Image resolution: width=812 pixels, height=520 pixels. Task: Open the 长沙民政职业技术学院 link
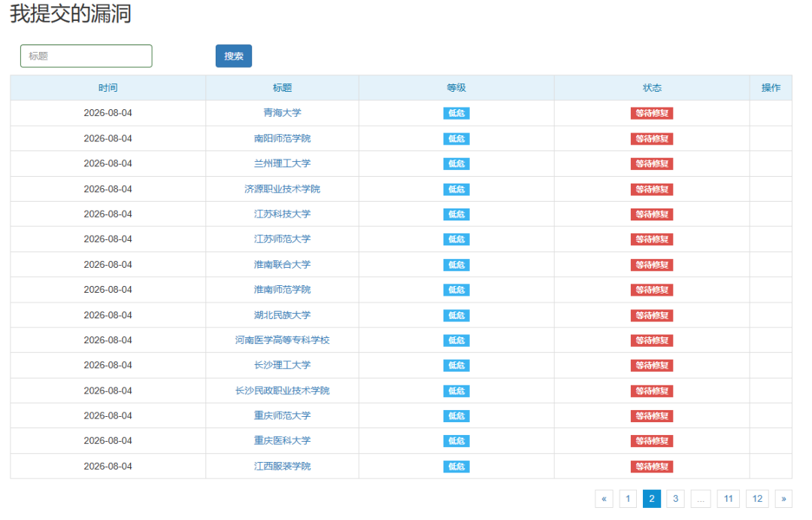coord(282,391)
